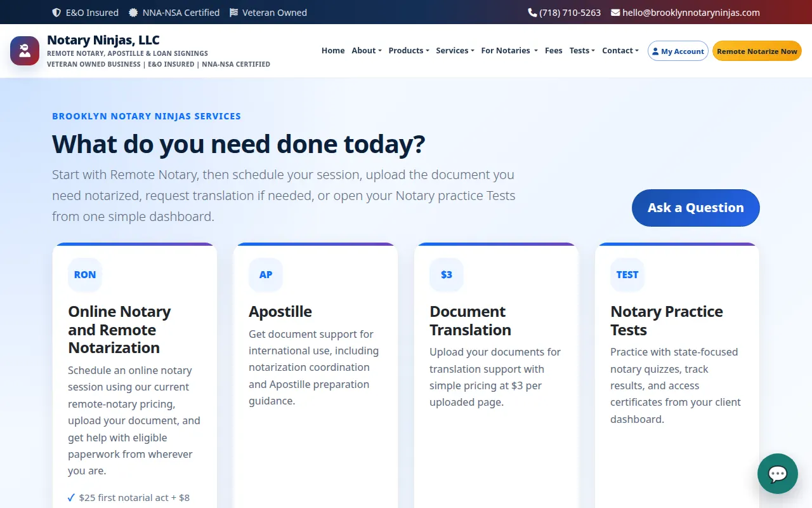Click the envelope icon beside the email address
Image resolution: width=812 pixels, height=508 pixels.
(615, 13)
